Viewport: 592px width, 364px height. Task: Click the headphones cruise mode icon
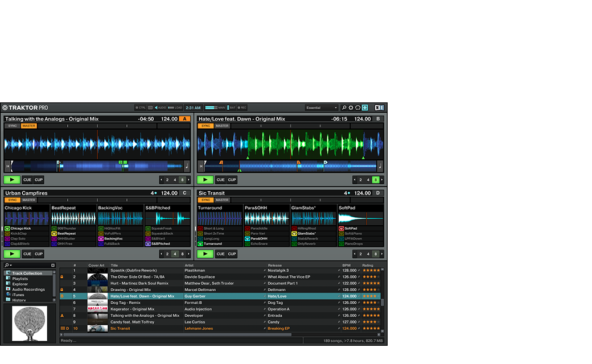357,108
